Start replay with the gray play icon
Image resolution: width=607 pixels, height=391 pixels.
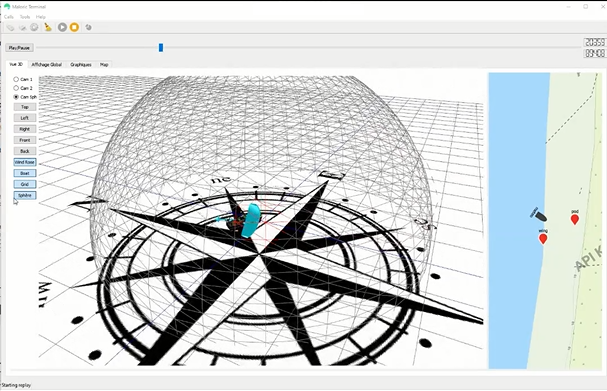pyautogui.click(x=62, y=27)
